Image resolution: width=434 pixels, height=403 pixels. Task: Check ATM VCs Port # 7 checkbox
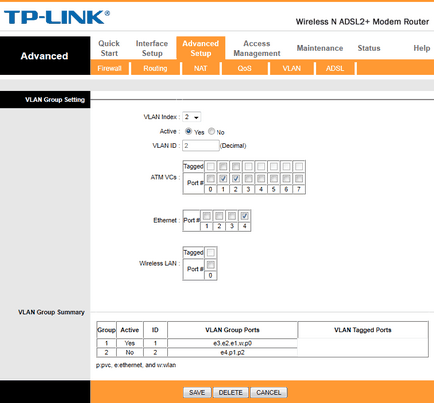299,179
